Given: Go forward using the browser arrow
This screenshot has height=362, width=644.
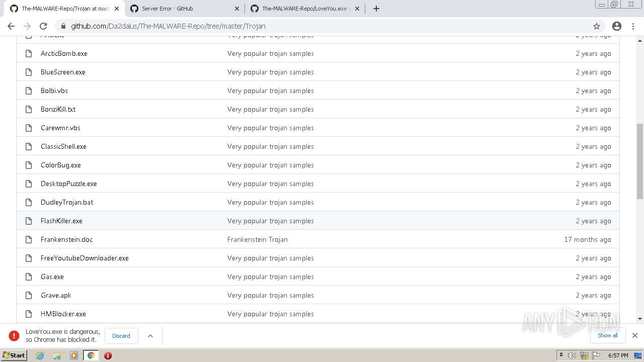Looking at the screenshot, I should (27, 26).
